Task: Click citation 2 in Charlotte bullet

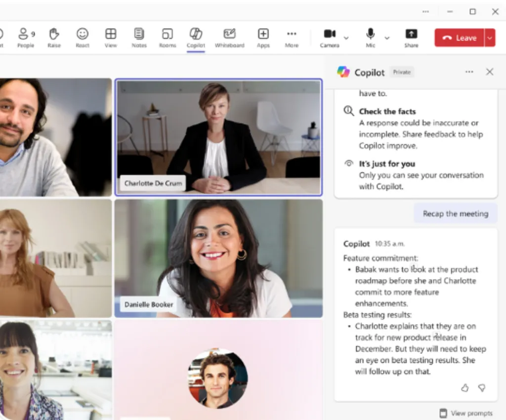Action: pos(436,335)
